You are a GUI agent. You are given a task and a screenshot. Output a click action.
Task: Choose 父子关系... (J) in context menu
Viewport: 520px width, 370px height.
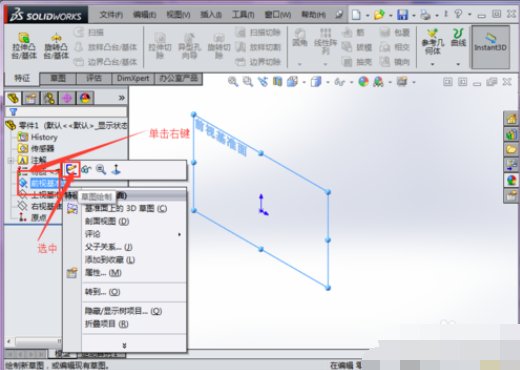109,247
